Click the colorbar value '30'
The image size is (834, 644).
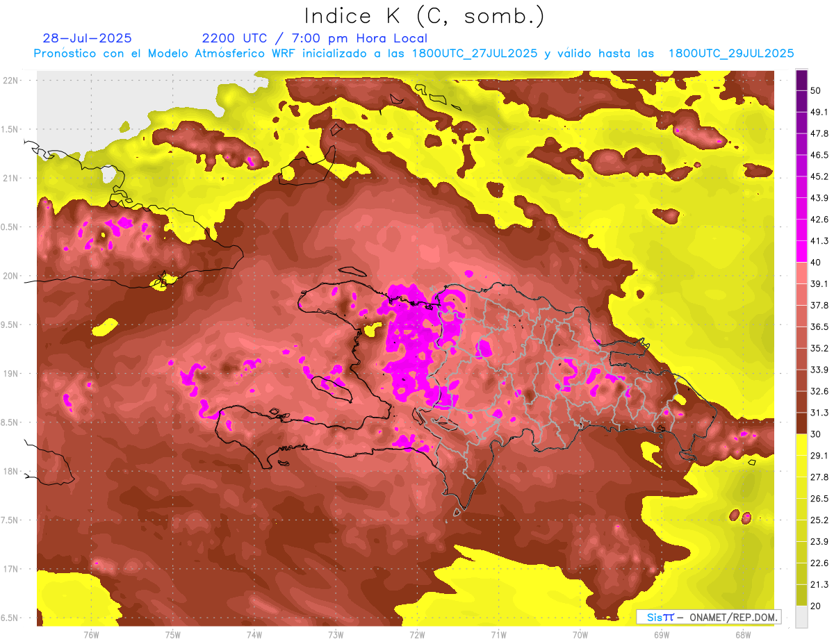tap(817, 434)
